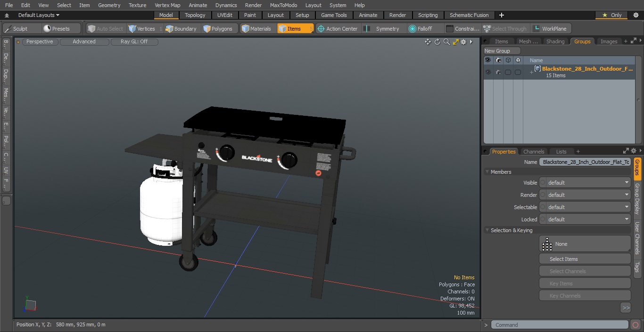Click the New Group button

pos(502,51)
